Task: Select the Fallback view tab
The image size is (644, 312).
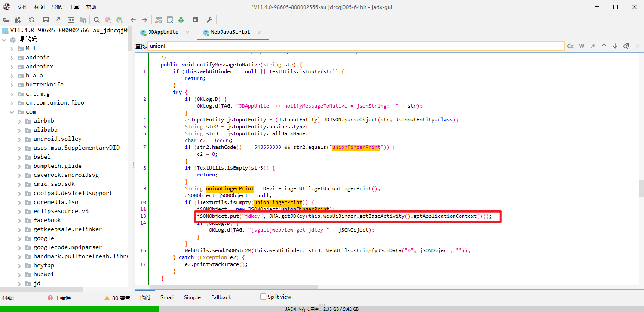Action: coord(221,297)
